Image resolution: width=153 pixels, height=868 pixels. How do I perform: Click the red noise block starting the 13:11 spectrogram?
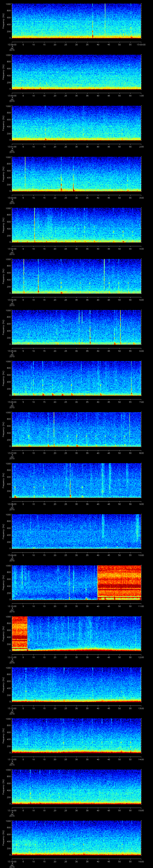point(19,633)
